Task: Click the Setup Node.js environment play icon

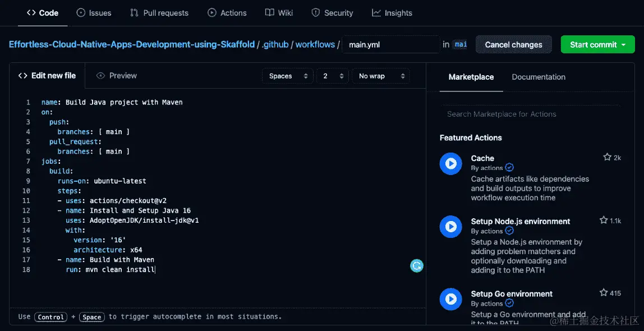Action: [x=451, y=227]
